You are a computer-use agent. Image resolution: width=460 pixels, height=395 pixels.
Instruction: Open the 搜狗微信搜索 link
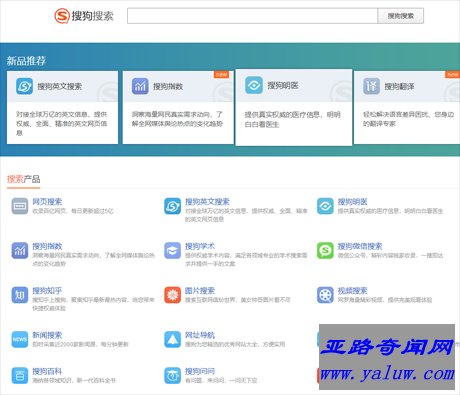[360, 246]
